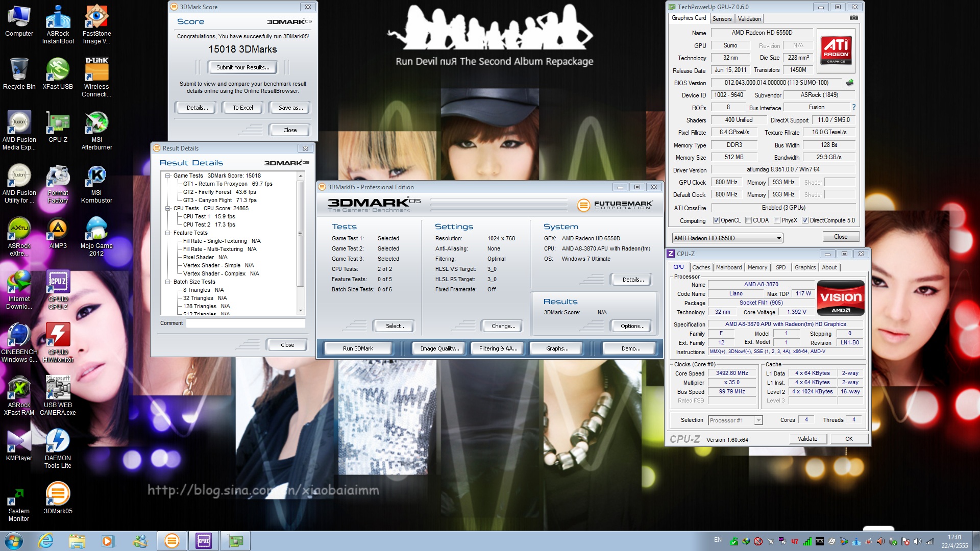This screenshot has width=980, height=551.
Task: Toggle the PhysX checkbox
Action: point(777,220)
